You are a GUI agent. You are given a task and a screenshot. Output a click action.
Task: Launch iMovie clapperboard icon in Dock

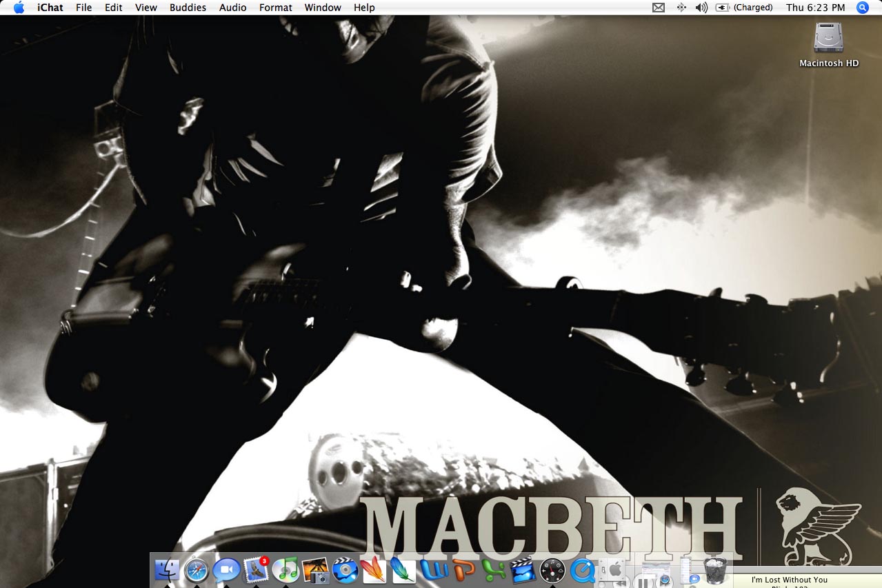pyautogui.click(x=523, y=570)
